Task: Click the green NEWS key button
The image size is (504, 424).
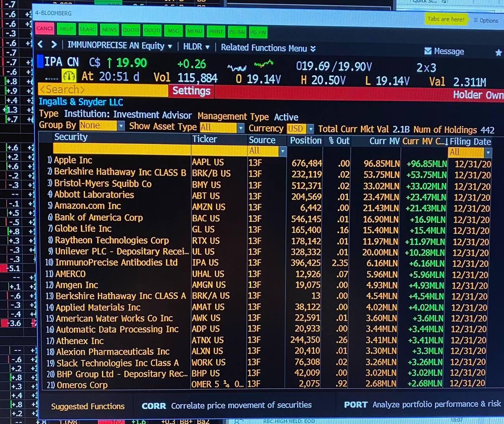Action: [x=109, y=30]
